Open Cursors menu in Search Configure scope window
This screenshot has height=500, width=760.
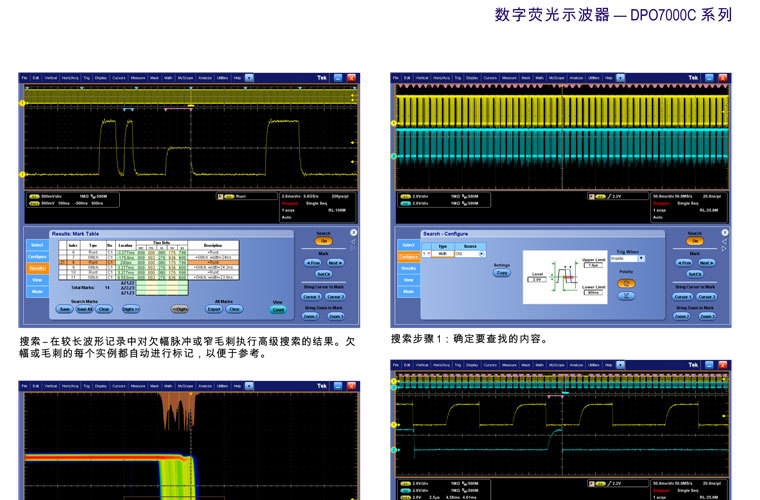pos(490,78)
